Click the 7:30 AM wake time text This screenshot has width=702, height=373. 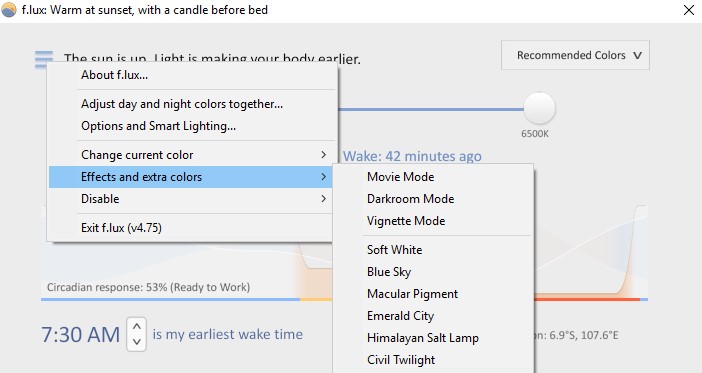pyautogui.click(x=81, y=334)
